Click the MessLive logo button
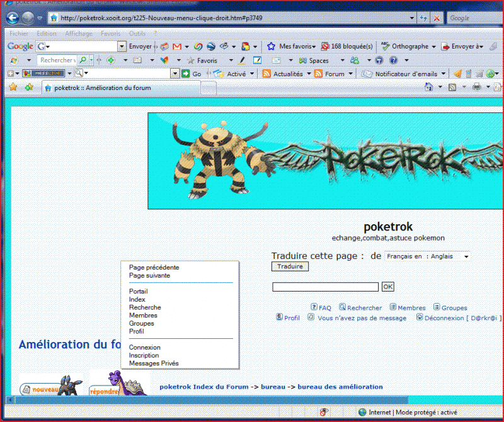 (x=43, y=73)
